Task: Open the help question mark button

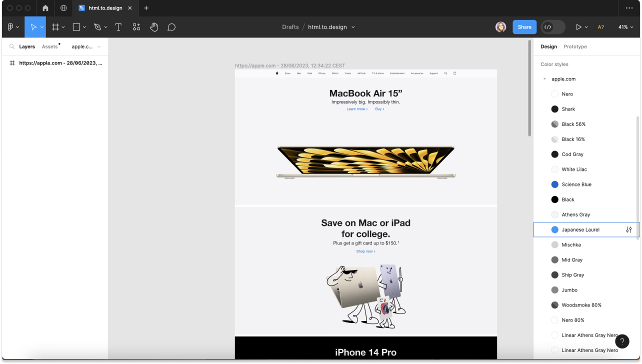Action: [x=622, y=341]
